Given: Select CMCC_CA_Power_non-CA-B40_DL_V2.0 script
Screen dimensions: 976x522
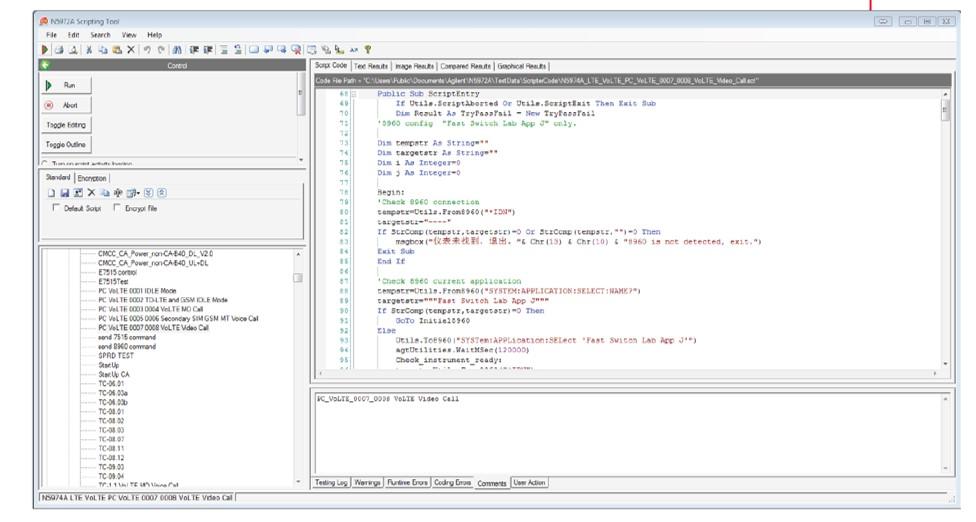Looking at the screenshot, I should 156,254.
